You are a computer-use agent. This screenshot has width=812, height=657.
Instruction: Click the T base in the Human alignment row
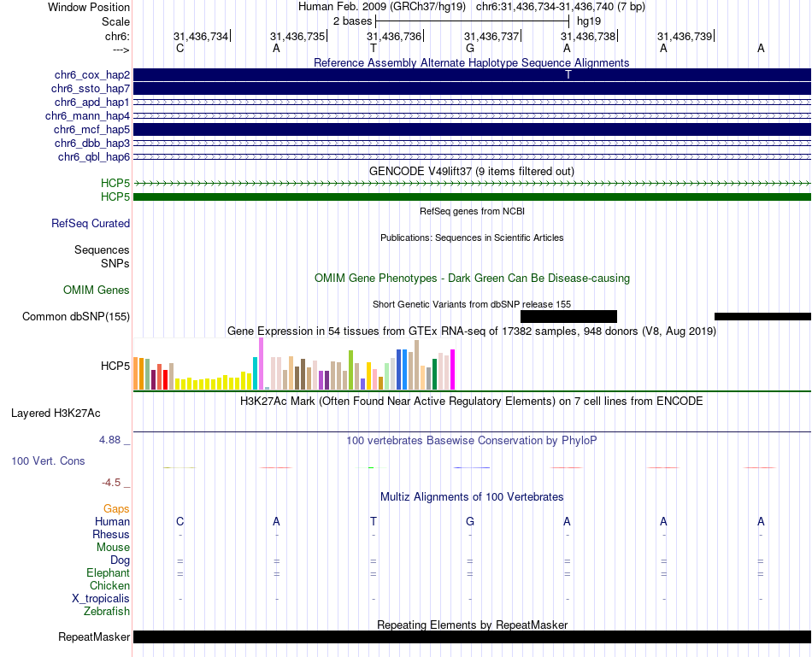tap(374, 521)
